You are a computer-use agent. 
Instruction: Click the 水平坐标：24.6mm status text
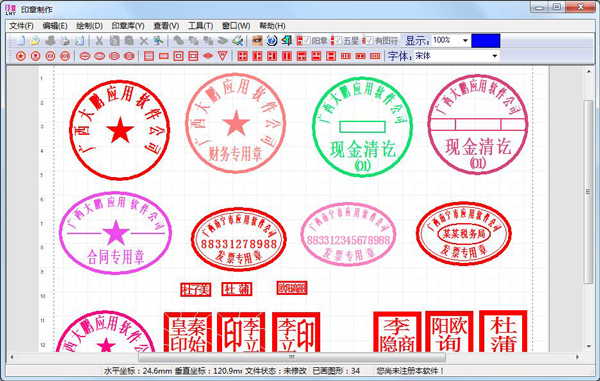(x=138, y=371)
